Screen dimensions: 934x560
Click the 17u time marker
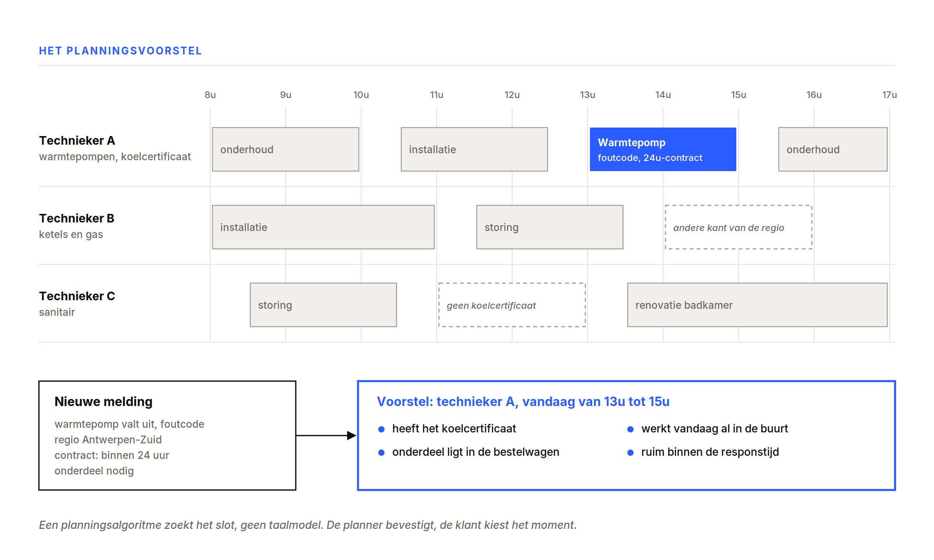tap(890, 95)
